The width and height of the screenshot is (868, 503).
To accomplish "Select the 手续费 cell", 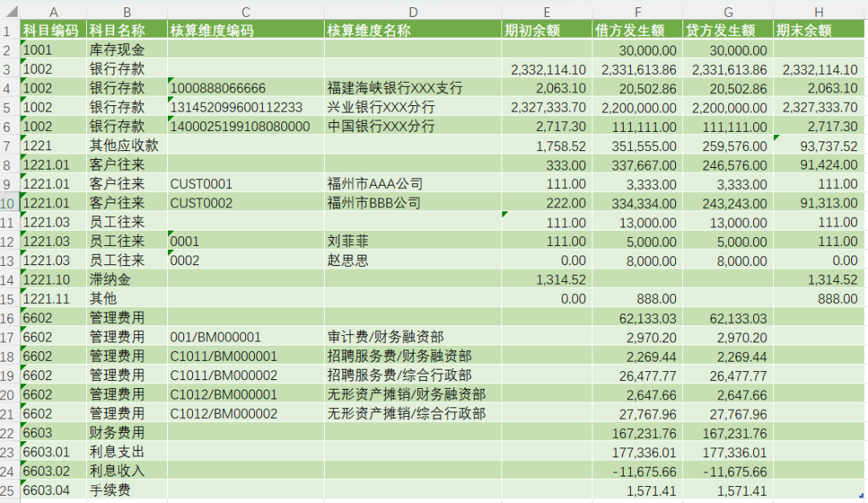I will [127, 490].
